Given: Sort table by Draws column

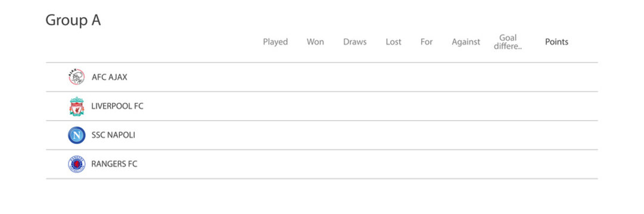Looking at the screenshot, I should tap(355, 42).
